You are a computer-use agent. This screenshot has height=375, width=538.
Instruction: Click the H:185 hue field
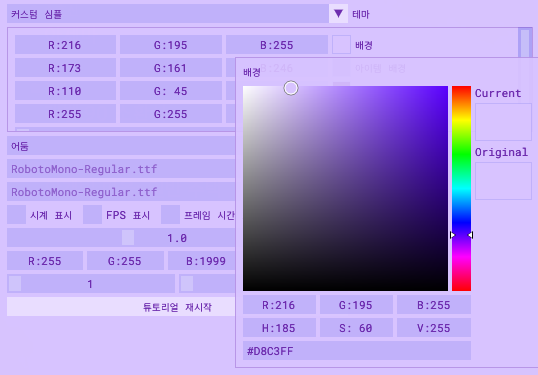pyautogui.click(x=279, y=328)
